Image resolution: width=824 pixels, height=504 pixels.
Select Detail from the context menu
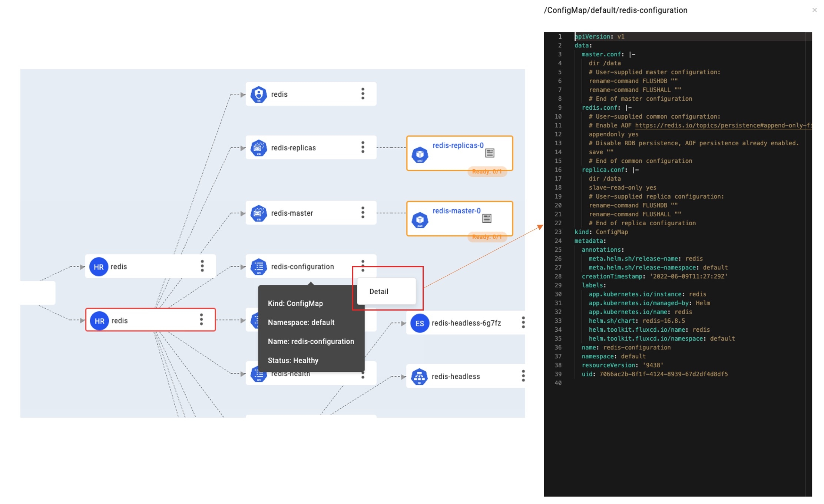pos(379,292)
